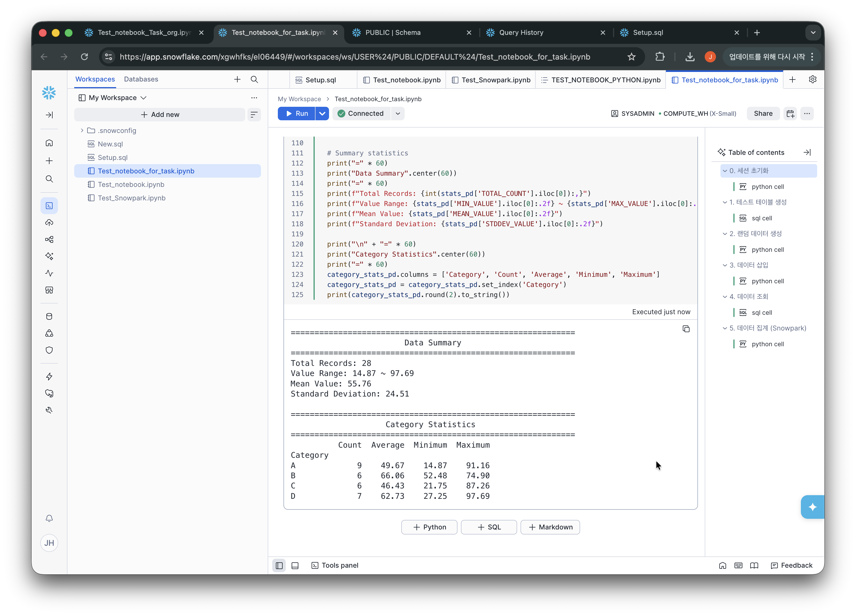Open the Test_Snowpark.ipynb editor tab
Image resolution: width=856 pixels, height=616 pixels.
[491, 80]
